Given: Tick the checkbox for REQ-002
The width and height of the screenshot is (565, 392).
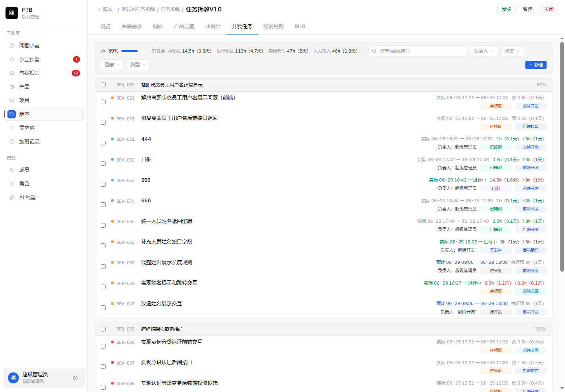Looking at the screenshot, I should (x=103, y=329).
